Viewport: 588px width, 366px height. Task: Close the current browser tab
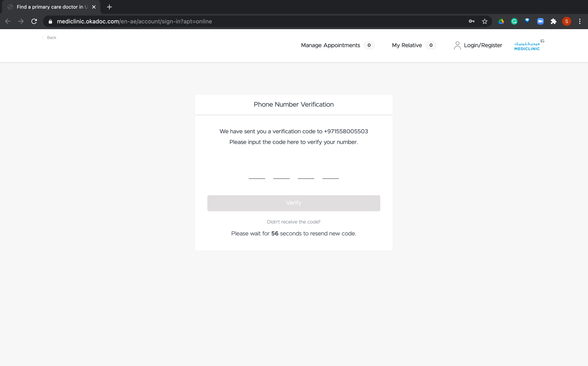point(94,7)
